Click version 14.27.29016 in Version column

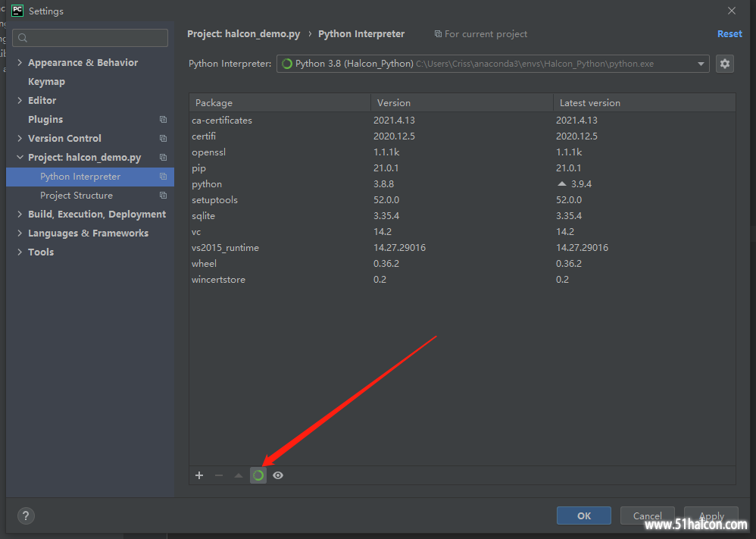399,248
